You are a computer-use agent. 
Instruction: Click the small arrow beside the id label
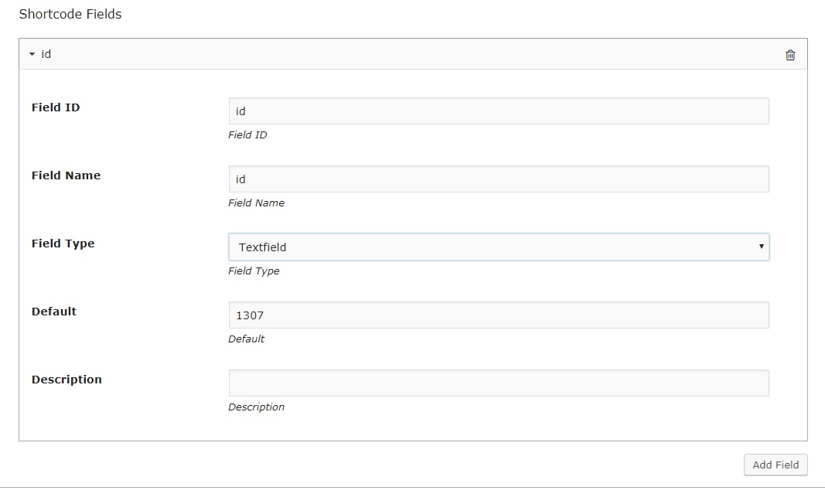coord(32,54)
